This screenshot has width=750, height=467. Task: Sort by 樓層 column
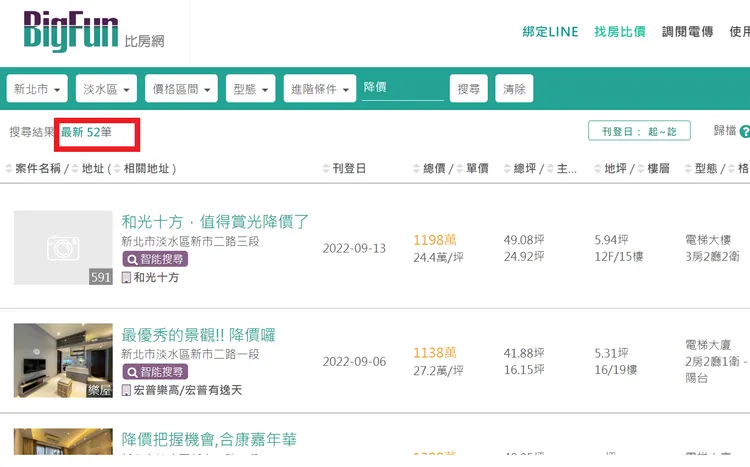653,168
